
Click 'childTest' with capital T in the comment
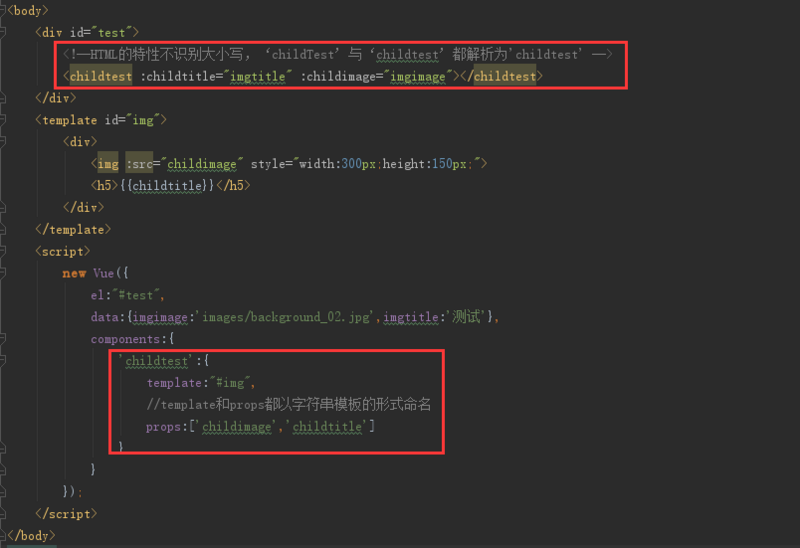click(303, 54)
